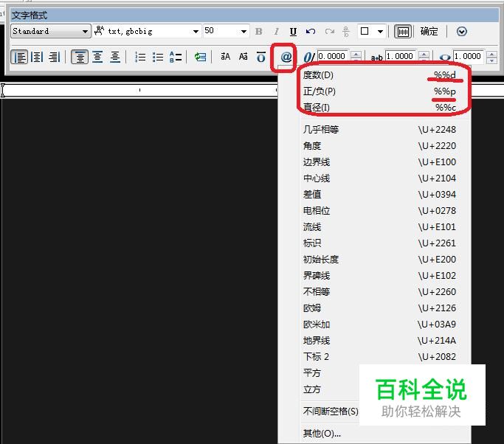504x444 pixels.
Task: Click the redo arrow icon
Action: coord(329,32)
